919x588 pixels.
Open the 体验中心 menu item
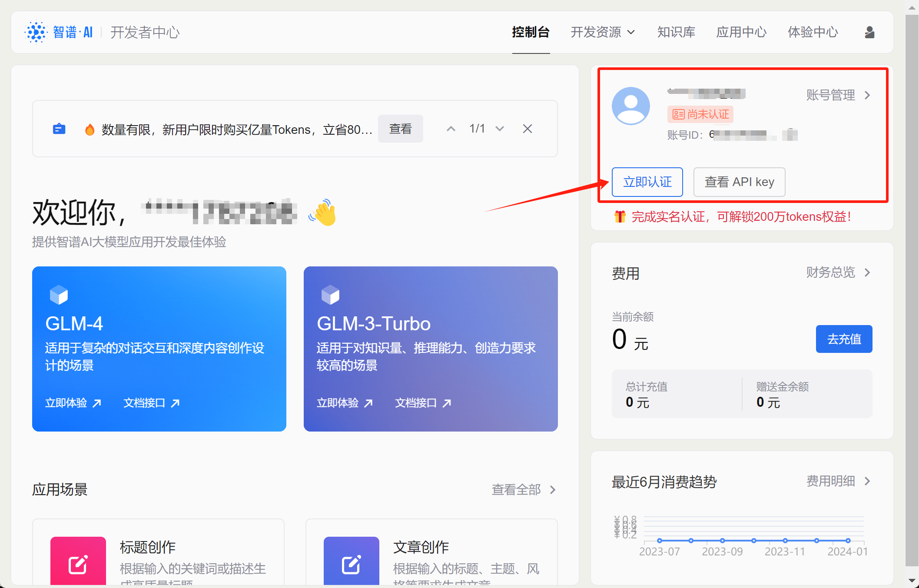[x=813, y=32]
